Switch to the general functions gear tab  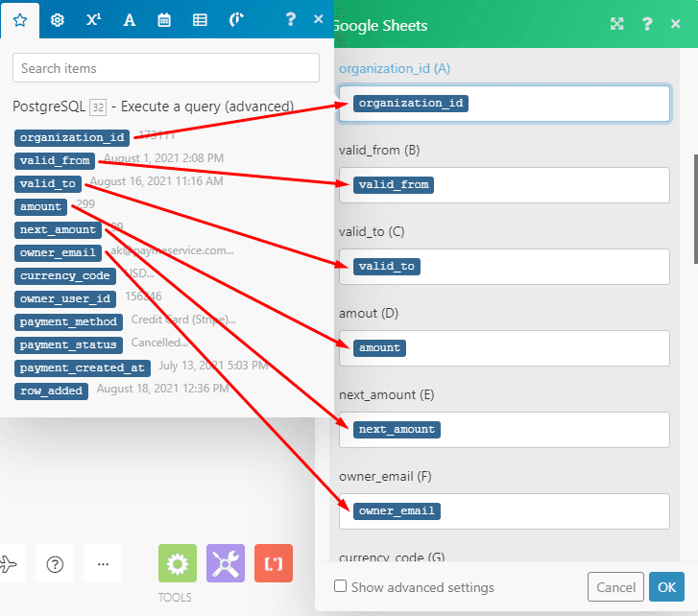(x=57, y=19)
